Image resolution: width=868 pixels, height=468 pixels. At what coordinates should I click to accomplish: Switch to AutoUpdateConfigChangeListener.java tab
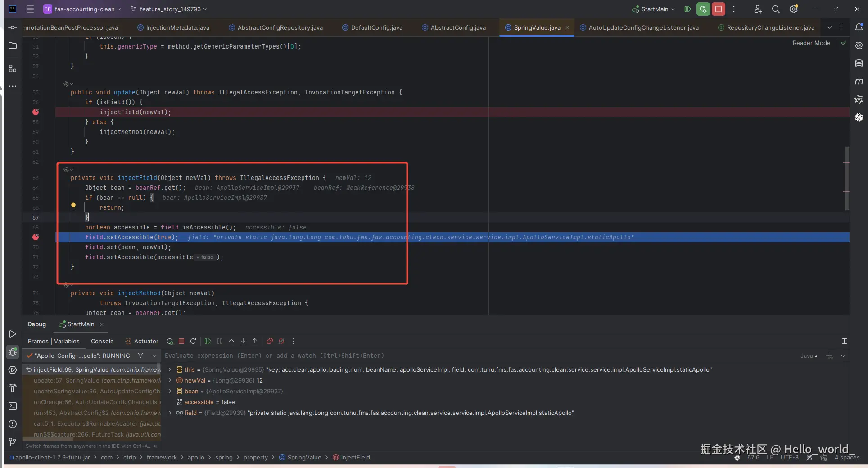coord(639,27)
